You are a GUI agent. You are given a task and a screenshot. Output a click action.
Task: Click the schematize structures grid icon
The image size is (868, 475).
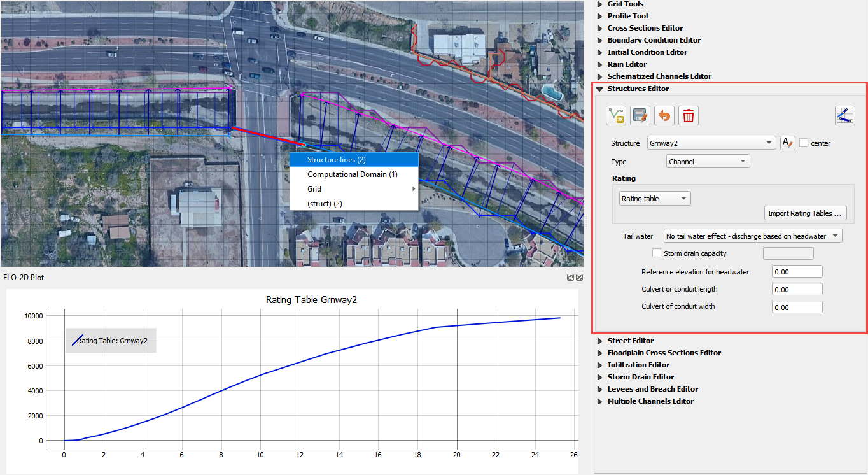click(844, 115)
